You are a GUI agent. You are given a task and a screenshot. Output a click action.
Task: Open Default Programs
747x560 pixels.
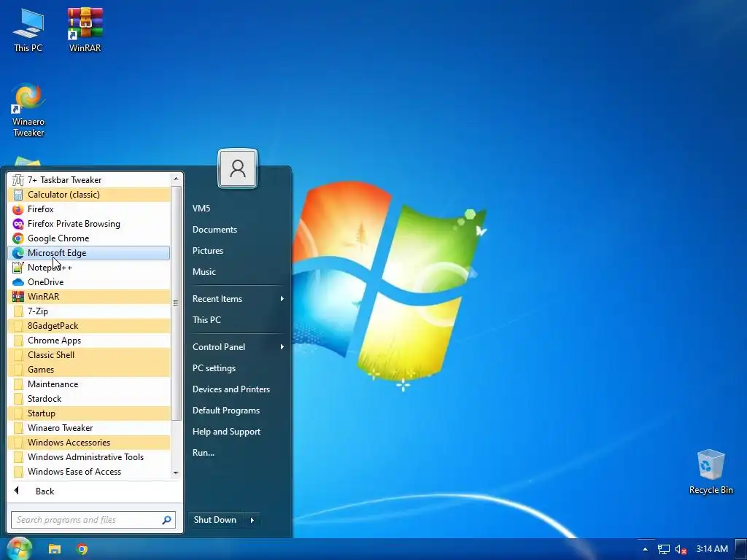tap(237, 411)
